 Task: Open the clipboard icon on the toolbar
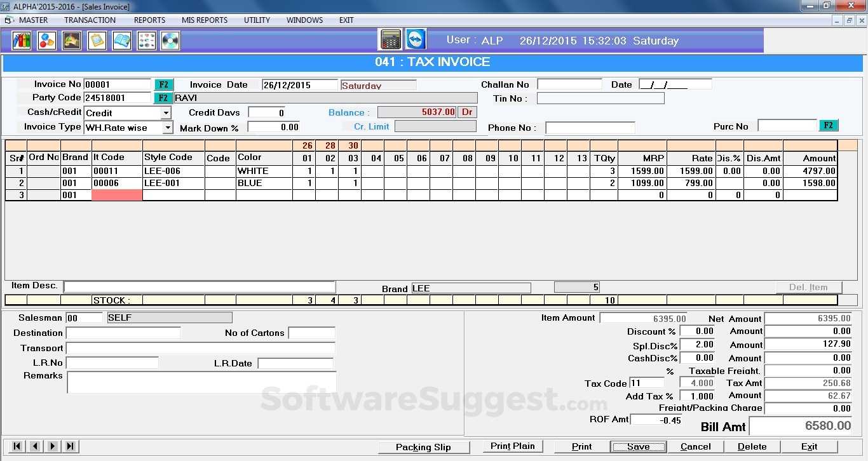click(x=96, y=40)
